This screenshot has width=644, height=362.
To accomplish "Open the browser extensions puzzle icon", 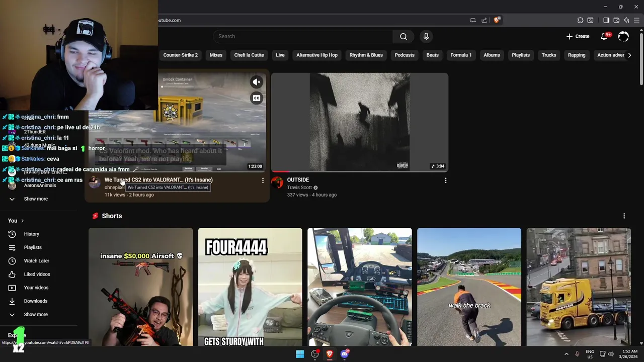I will [x=580, y=20].
